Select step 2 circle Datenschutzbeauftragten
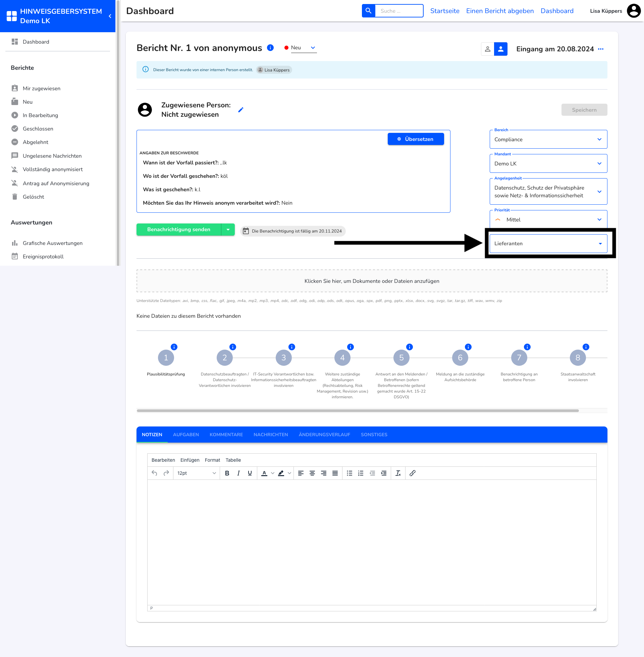This screenshot has height=657, width=644. pyautogui.click(x=225, y=358)
